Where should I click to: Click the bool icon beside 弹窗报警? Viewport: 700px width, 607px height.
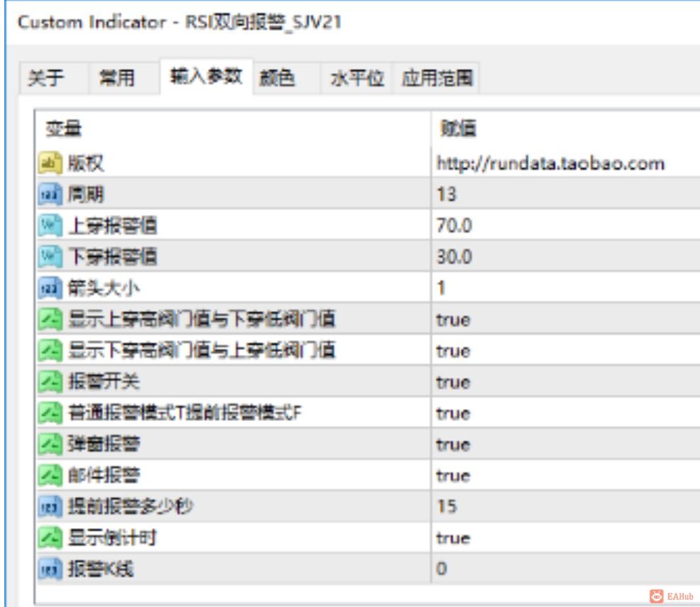[50, 444]
